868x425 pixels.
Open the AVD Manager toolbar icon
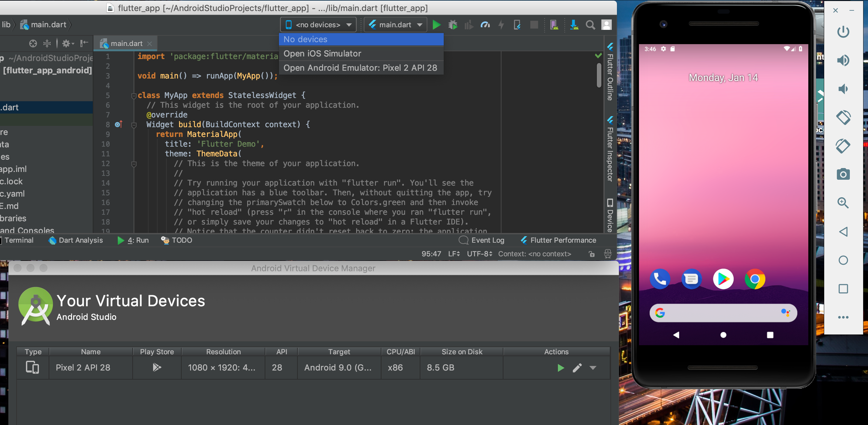[x=554, y=25]
